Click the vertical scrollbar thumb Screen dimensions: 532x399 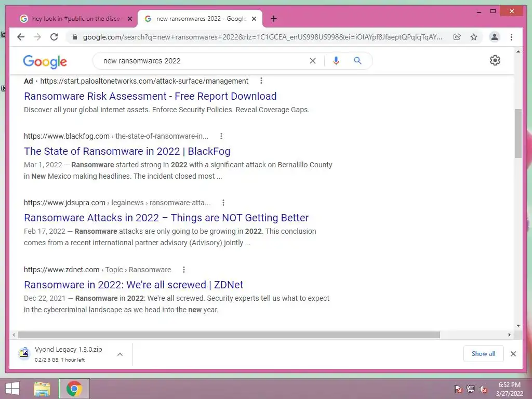click(518, 134)
